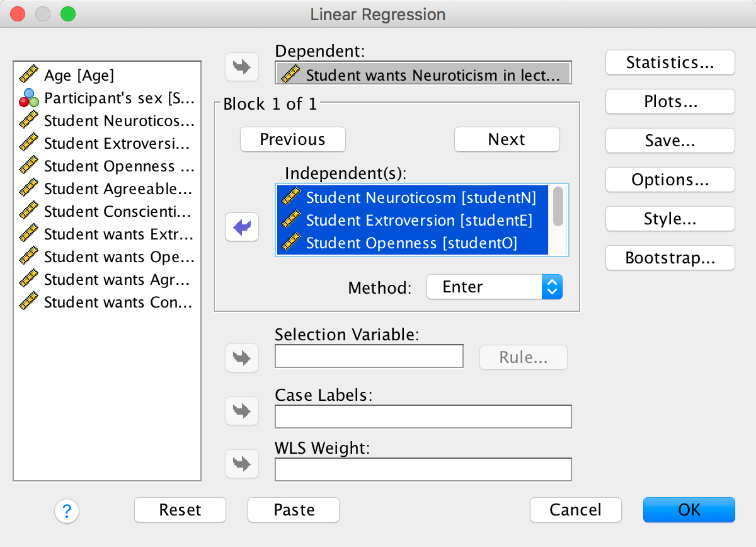
Task: Select Student Extroversion in Independent list
Action: pos(418,221)
